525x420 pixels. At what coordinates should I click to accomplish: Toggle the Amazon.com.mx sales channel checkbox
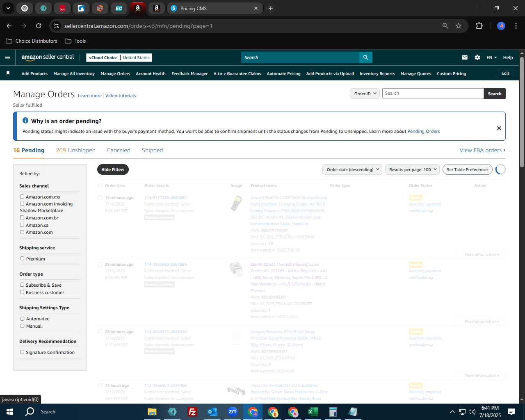click(x=22, y=196)
